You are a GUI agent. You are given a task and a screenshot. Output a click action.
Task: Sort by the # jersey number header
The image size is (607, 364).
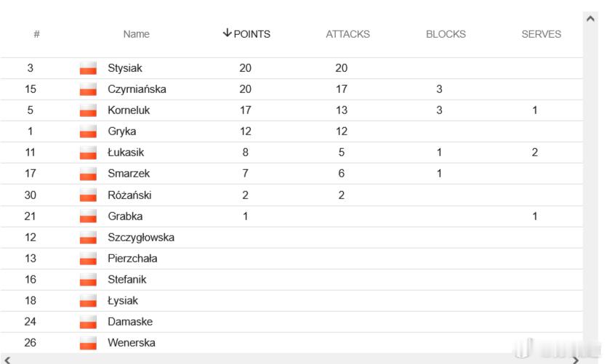(36, 34)
